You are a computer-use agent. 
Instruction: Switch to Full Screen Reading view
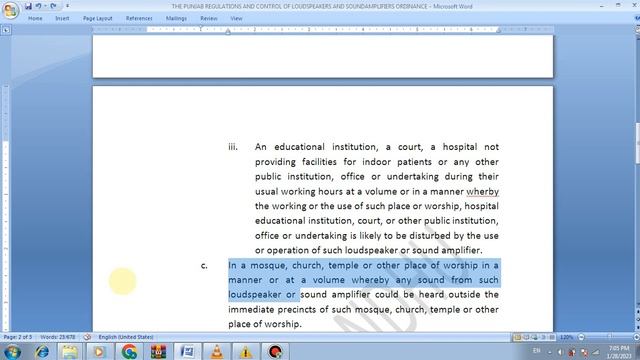(526, 337)
